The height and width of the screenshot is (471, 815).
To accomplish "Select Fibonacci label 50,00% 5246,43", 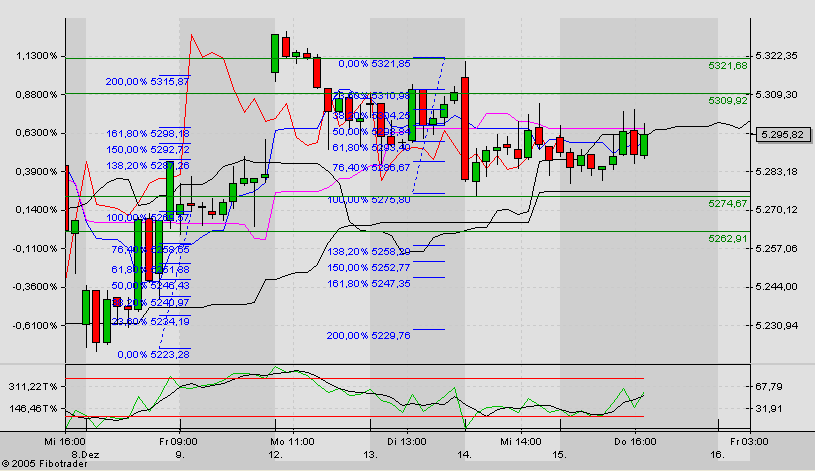I will tap(151, 286).
